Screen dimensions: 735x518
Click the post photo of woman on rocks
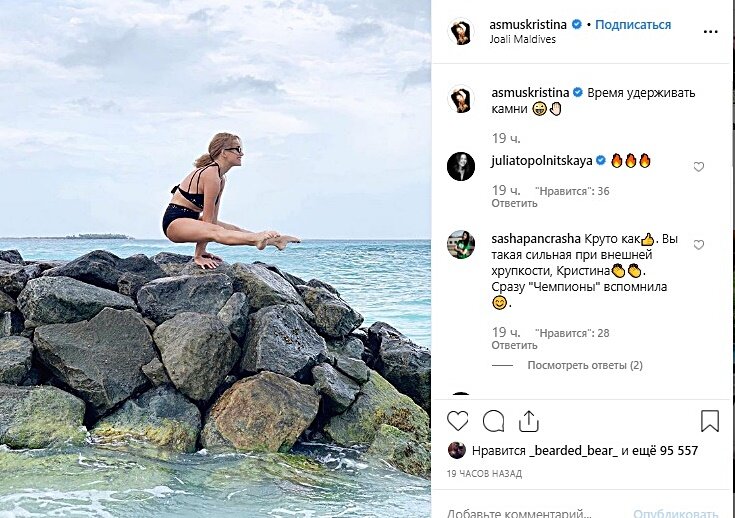pos(215,258)
